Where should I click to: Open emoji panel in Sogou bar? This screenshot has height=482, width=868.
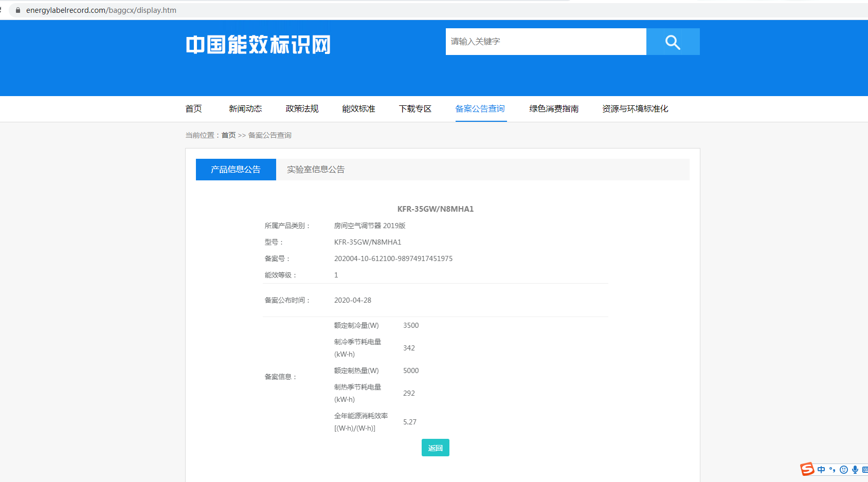(844, 470)
